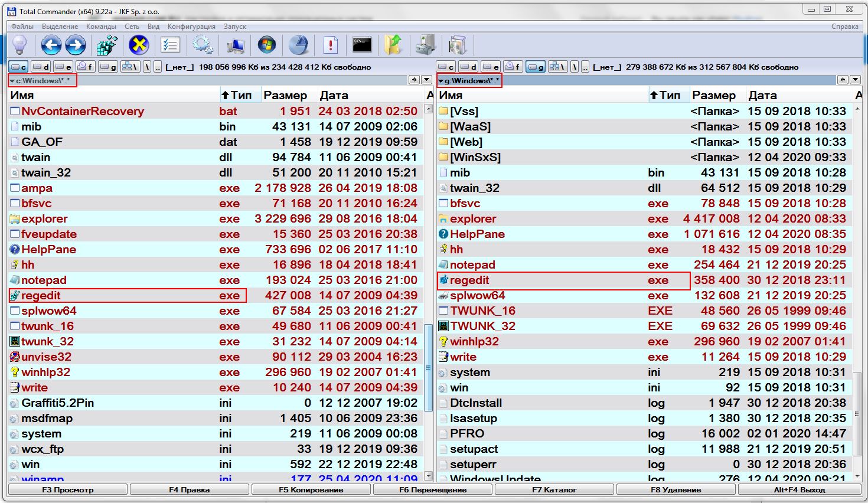The height and width of the screenshot is (503, 868).
Task: Open right panel directory history dropdown
Action: coord(856,80)
